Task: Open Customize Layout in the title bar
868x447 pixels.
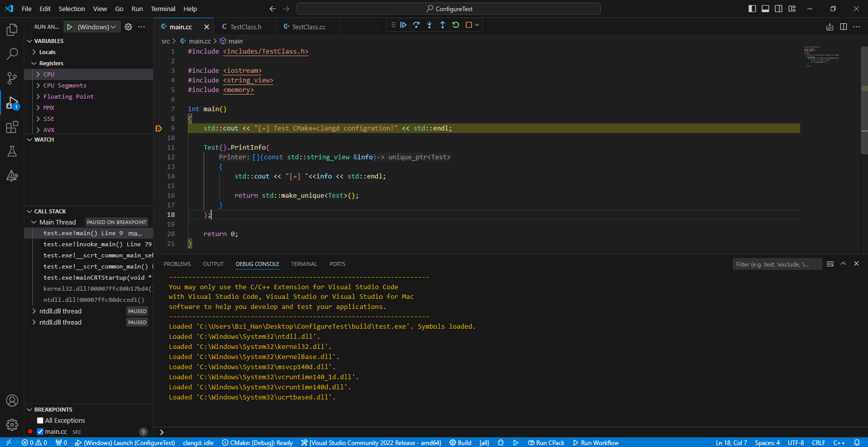Action: [792, 9]
